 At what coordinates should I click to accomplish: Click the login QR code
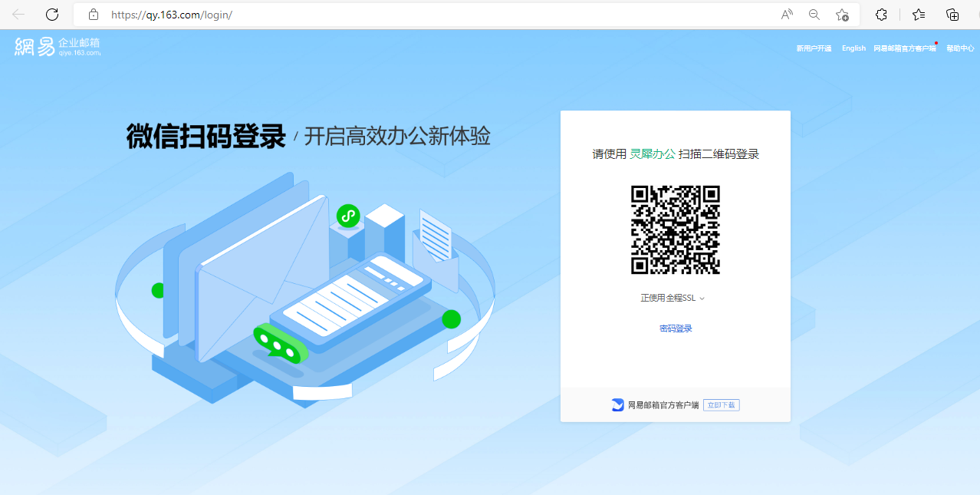pos(676,229)
